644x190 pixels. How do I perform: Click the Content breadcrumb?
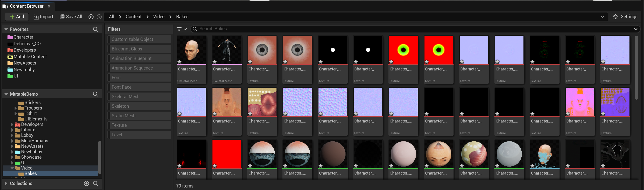pyautogui.click(x=133, y=17)
